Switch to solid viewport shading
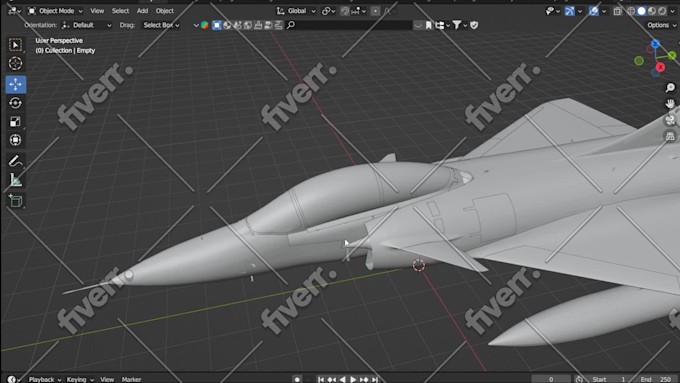680x383 pixels. [641, 11]
